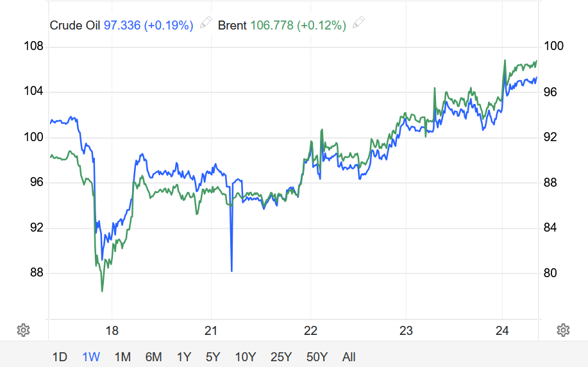Select the 1W time range
Screen dimensions: 588x367
(91, 357)
